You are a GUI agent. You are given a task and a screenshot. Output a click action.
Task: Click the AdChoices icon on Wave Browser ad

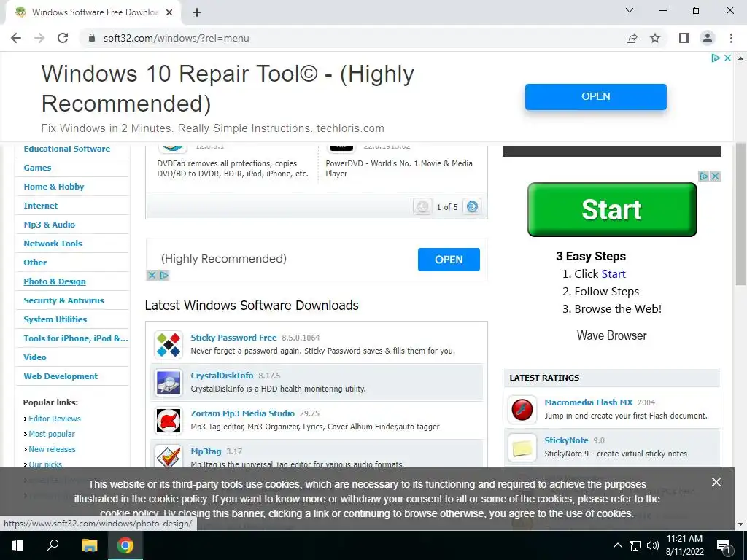(704, 176)
